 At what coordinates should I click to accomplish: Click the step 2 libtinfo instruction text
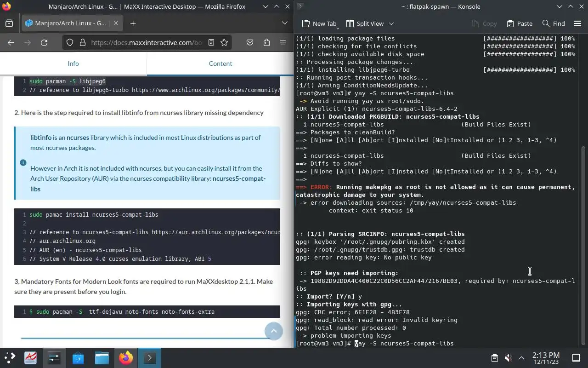pos(139,113)
